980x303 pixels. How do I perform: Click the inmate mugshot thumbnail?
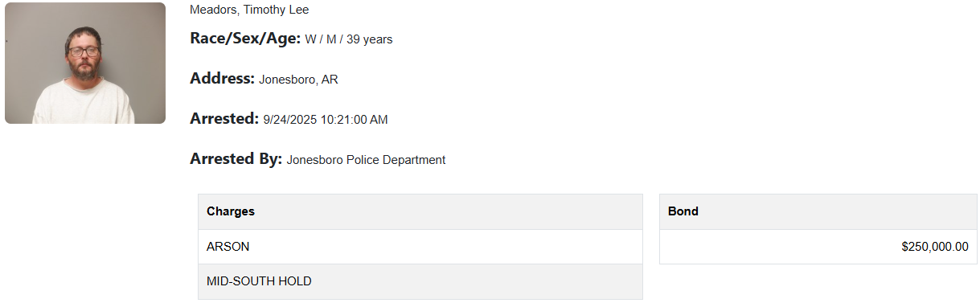point(85,63)
